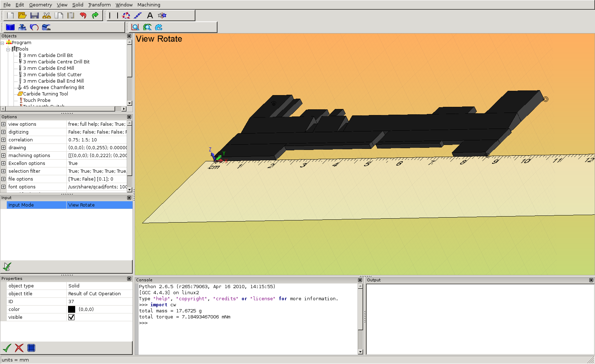Expand the file options row

pyautogui.click(x=4, y=179)
